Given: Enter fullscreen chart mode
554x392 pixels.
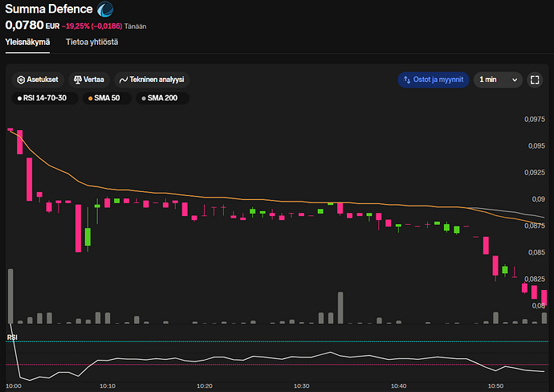Looking at the screenshot, I should tap(535, 80).
